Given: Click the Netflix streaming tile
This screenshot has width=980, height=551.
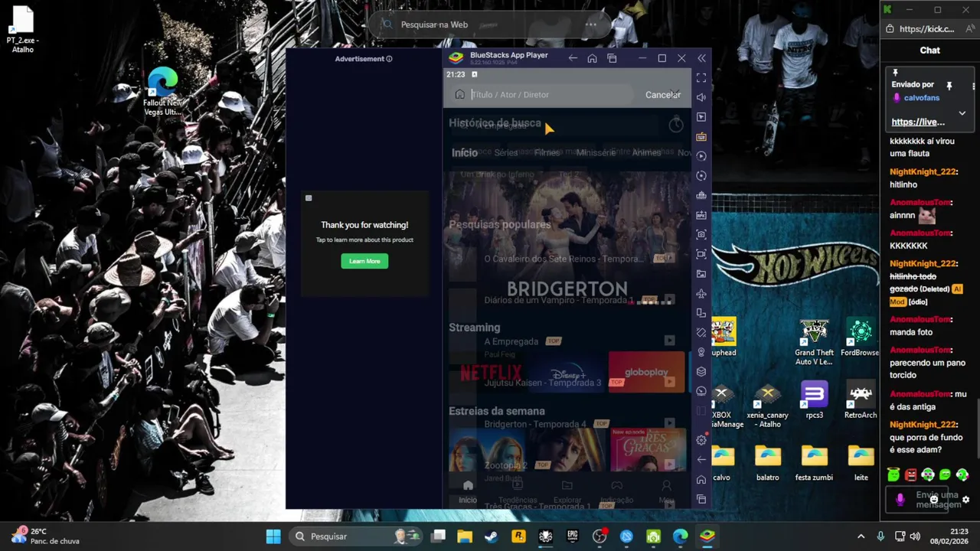Looking at the screenshot, I should [492, 373].
